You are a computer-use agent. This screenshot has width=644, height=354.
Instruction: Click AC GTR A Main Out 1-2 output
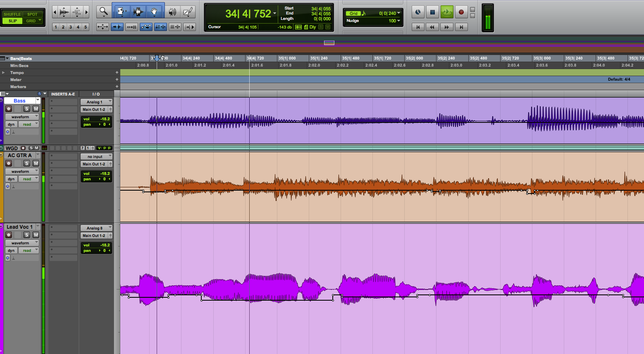pyautogui.click(x=94, y=164)
